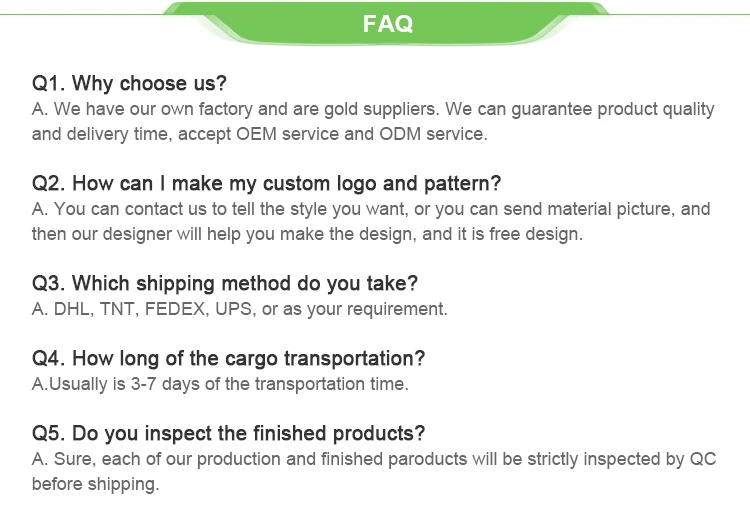The image size is (750, 513).
Task: Click the word 'designer' in Q2 answer
Action: pos(137,234)
